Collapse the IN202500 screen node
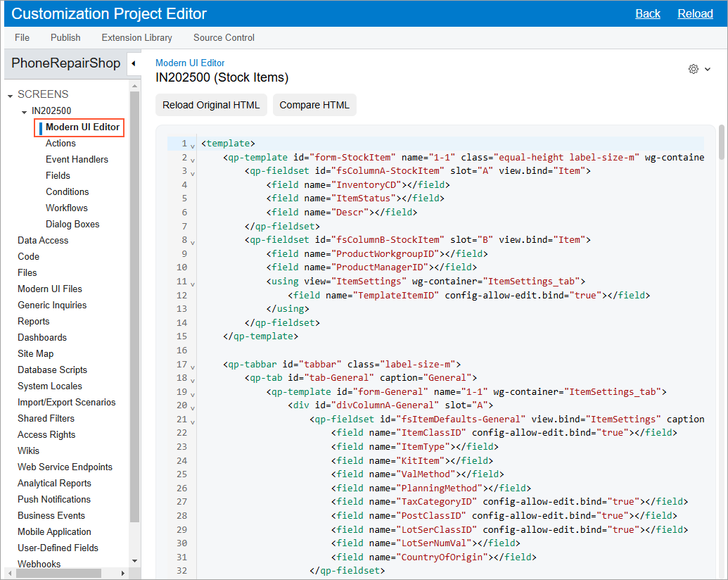Image resolution: width=728 pixels, height=580 pixels. click(x=25, y=111)
